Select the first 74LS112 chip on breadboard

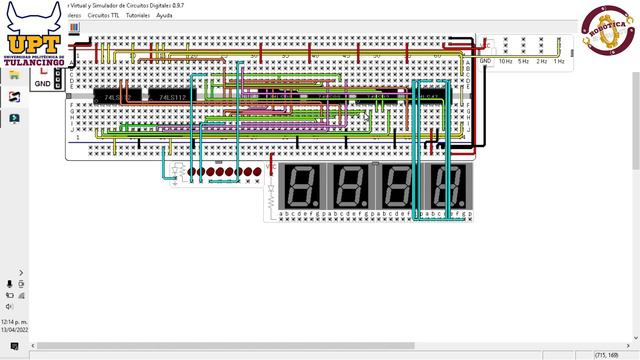(118, 97)
